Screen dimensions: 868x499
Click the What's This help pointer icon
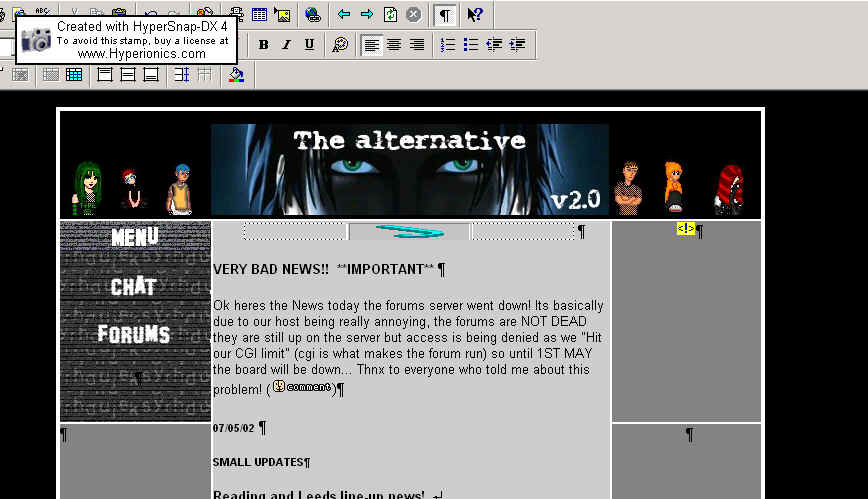[x=475, y=14]
